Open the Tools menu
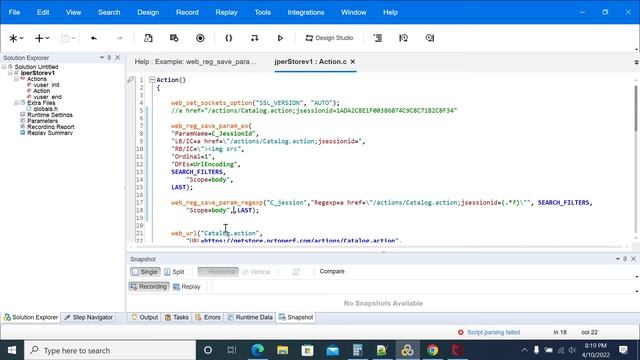640x360 pixels. tap(262, 12)
